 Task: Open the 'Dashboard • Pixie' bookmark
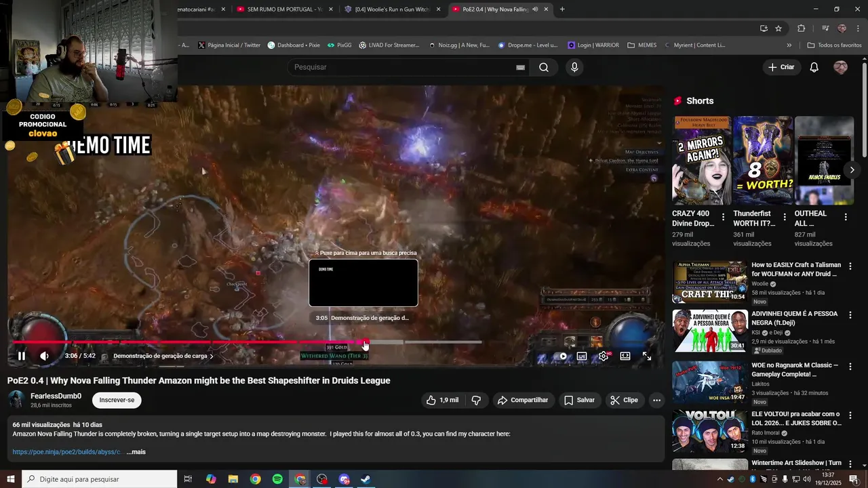[x=293, y=45]
